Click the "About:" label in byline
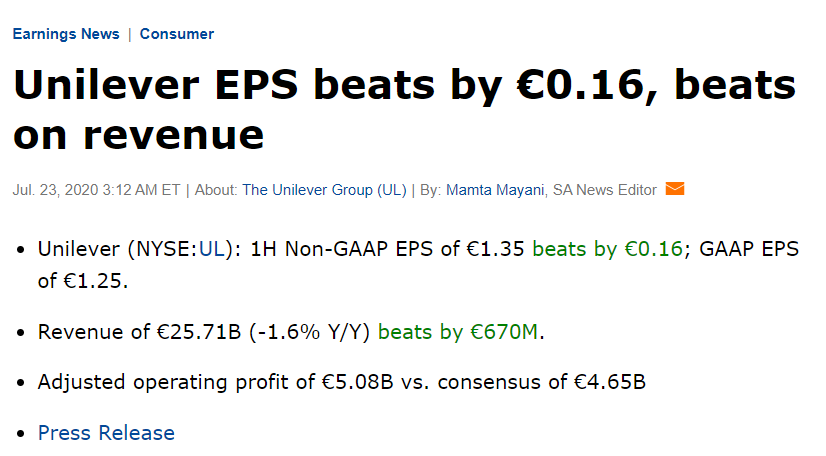 point(216,190)
